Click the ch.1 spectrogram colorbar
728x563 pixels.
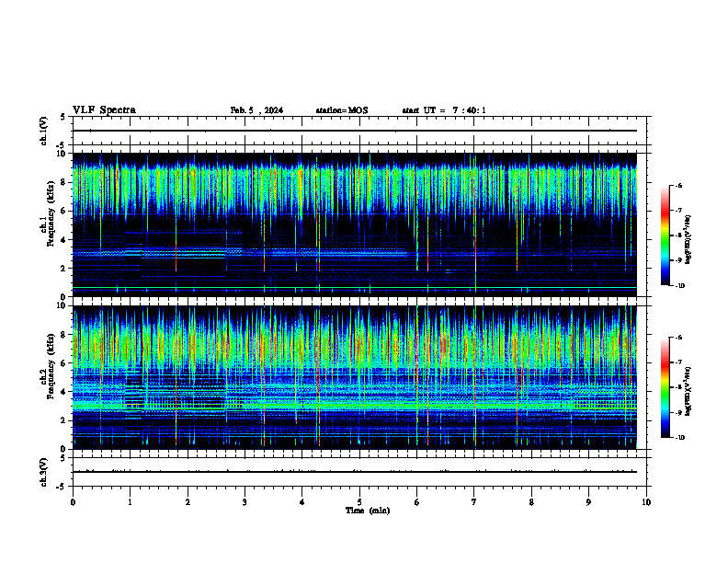point(665,236)
